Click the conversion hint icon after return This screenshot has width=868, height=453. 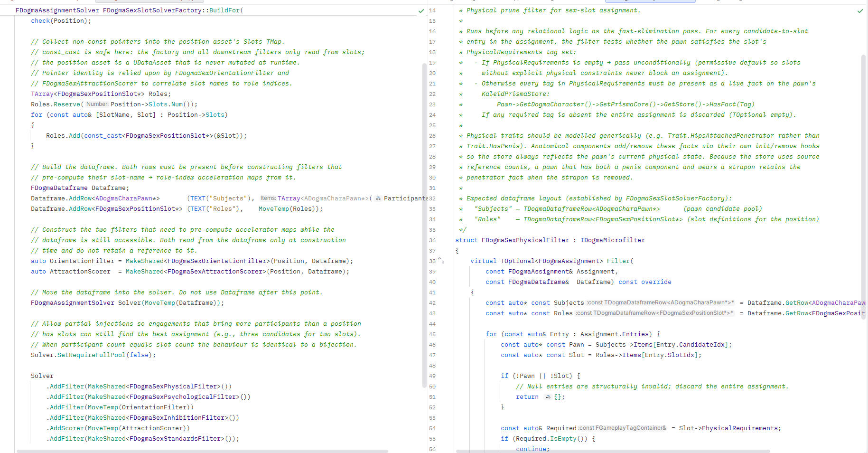click(548, 397)
